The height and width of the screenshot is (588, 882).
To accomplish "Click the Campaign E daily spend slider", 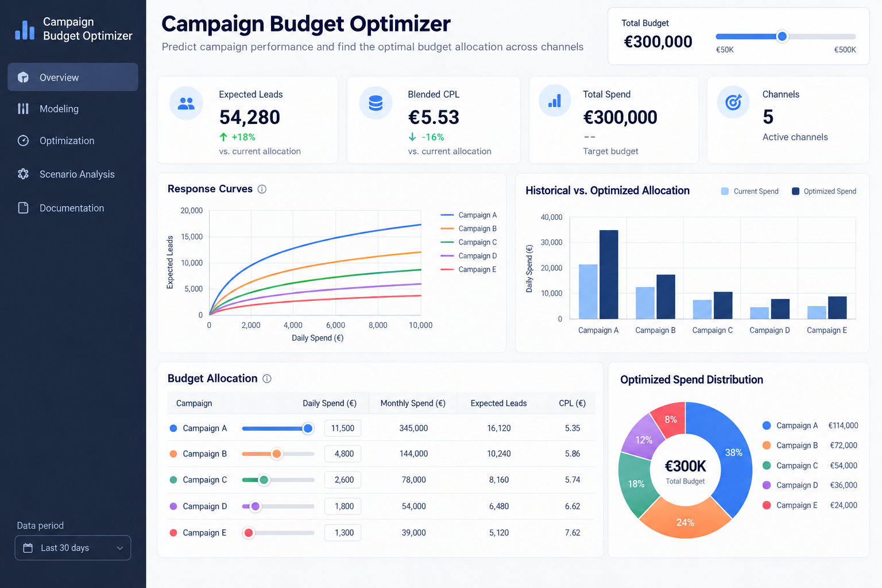I will pyautogui.click(x=278, y=533).
